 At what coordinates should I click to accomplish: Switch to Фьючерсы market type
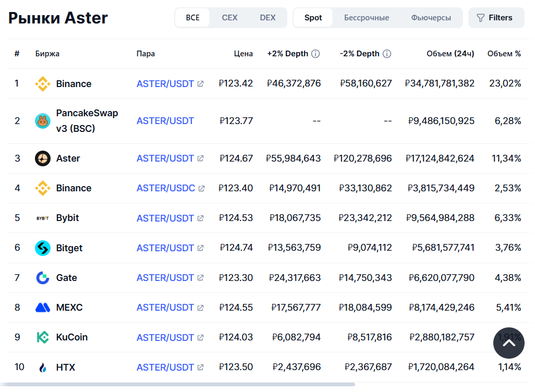431,18
